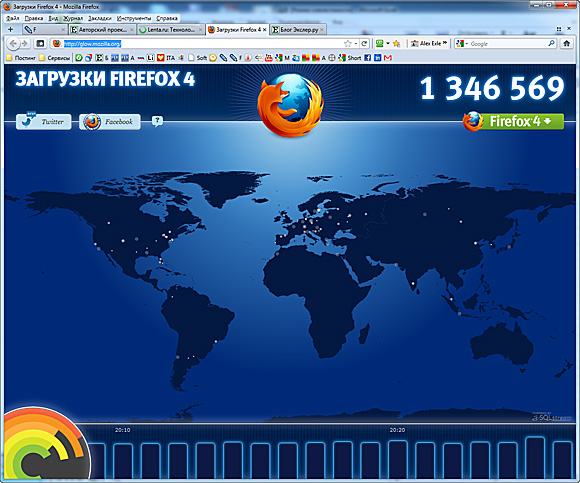Open the tab groups grid icon
The width and height of the screenshot is (580, 483).
click(x=559, y=29)
